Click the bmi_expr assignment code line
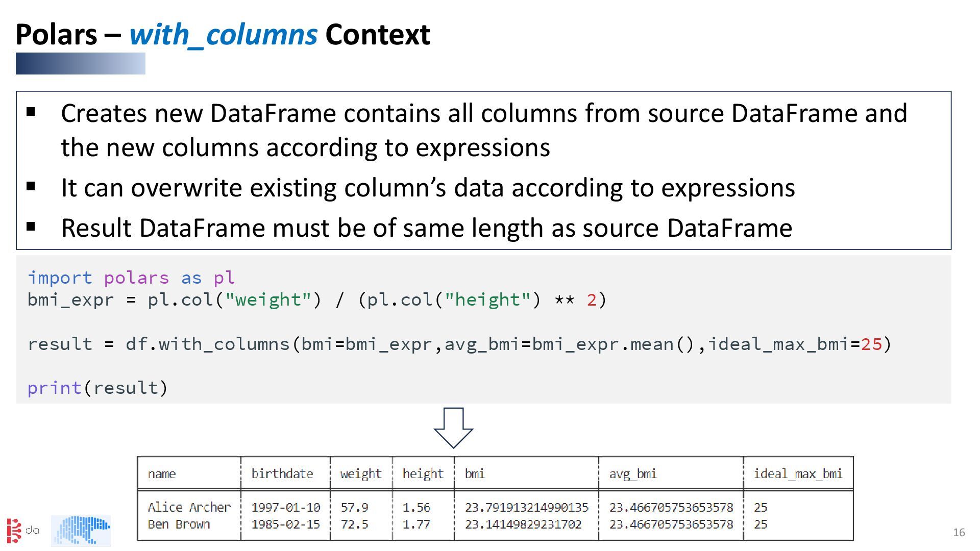 [x=316, y=300]
